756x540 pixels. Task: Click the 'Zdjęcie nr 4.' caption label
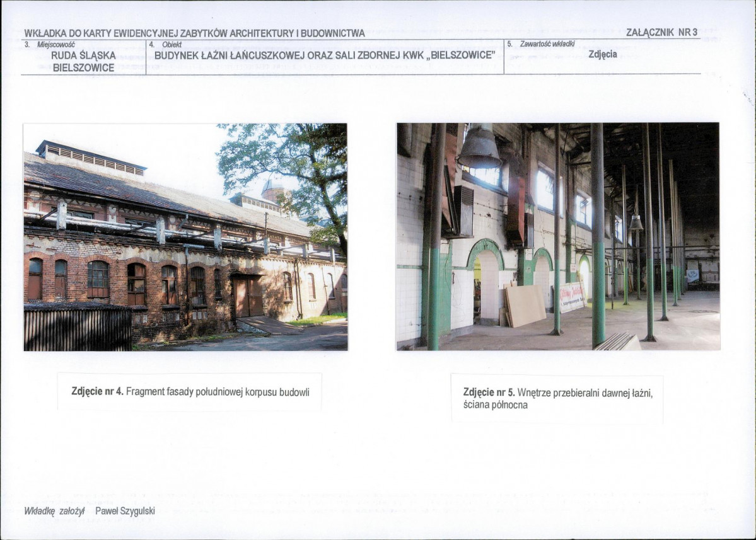pos(97,391)
